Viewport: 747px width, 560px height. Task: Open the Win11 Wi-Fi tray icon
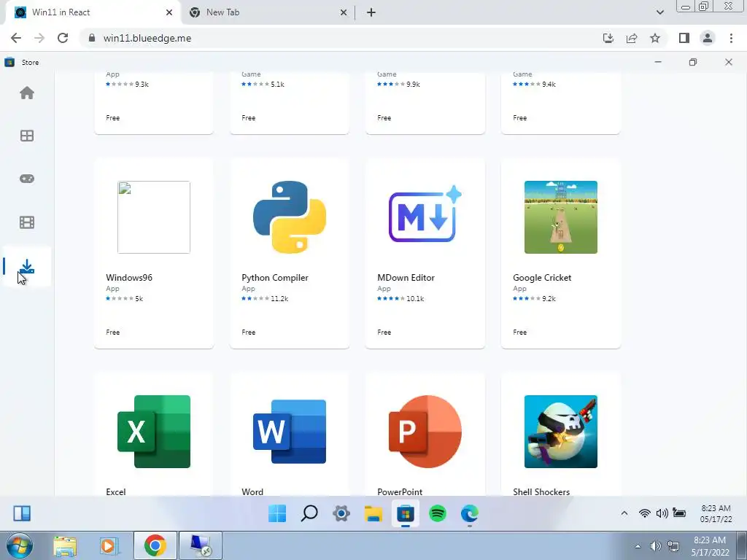(x=645, y=513)
